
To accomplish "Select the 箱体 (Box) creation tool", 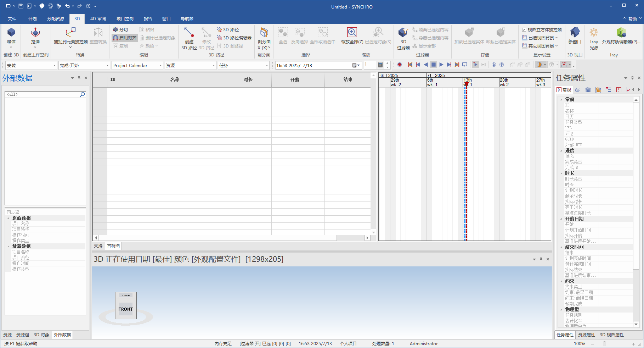I will [11, 37].
